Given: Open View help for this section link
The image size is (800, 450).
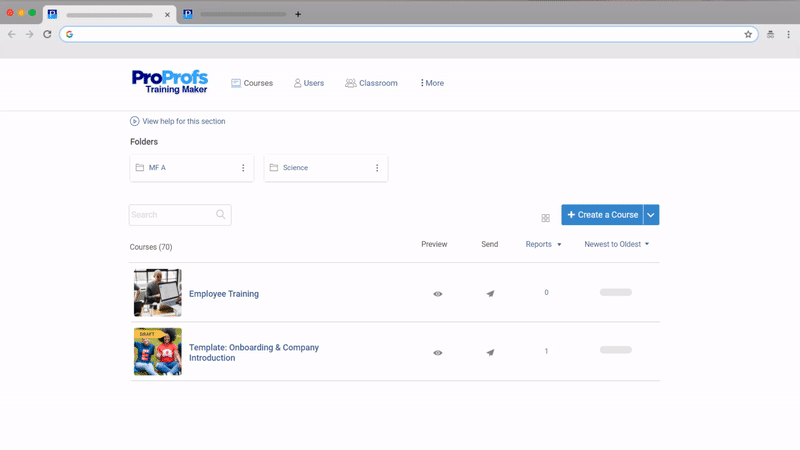Looking at the screenshot, I should tap(178, 121).
